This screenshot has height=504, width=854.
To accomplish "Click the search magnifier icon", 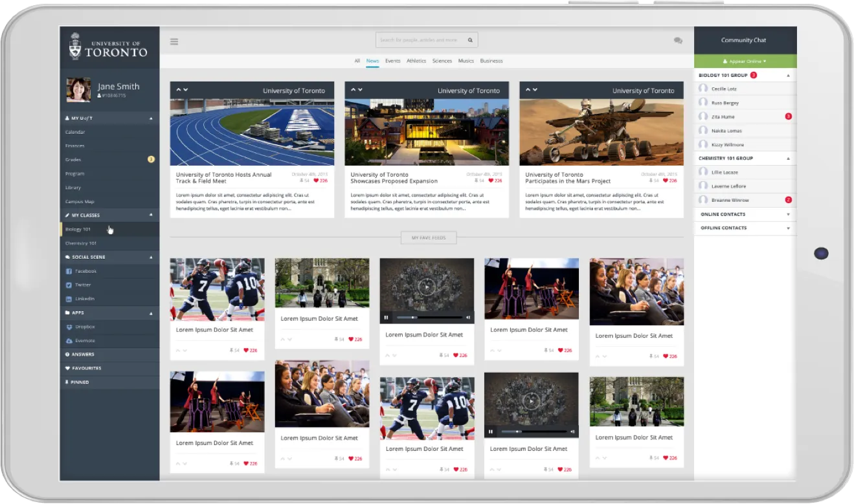I will coord(470,40).
